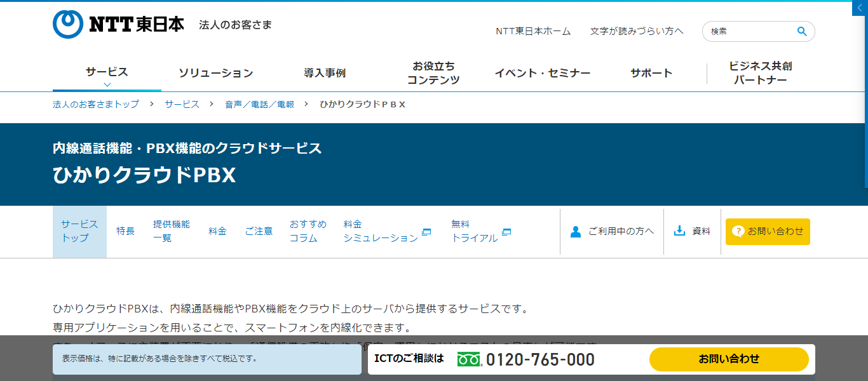Switch to the 料金 tab

point(218,231)
